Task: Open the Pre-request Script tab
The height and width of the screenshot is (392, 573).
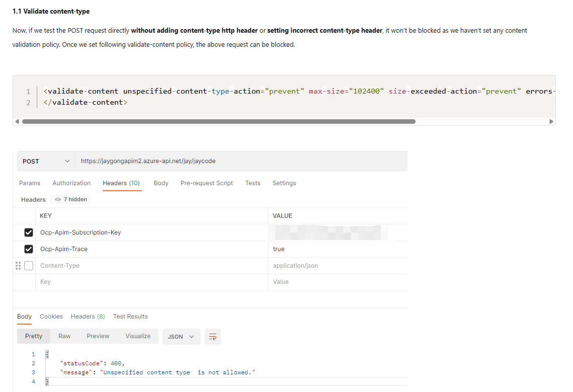Action: pyautogui.click(x=206, y=183)
